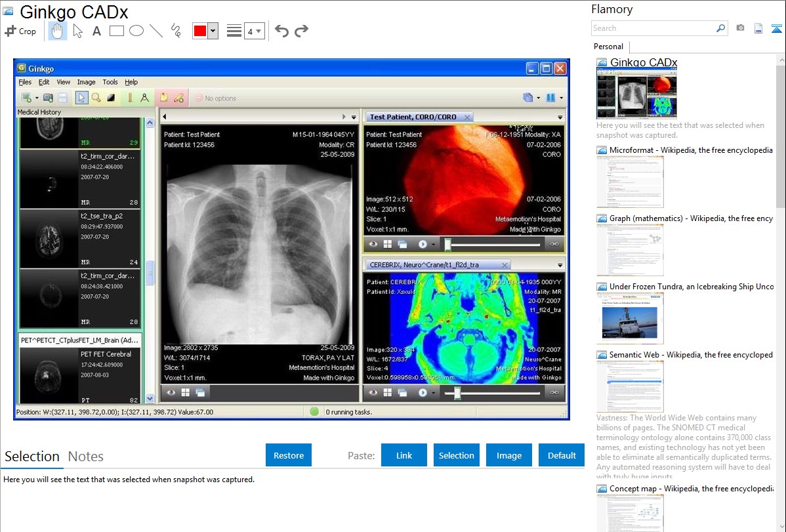Click the link/sync icon beside CEREBRIX slider

click(x=554, y=393)
